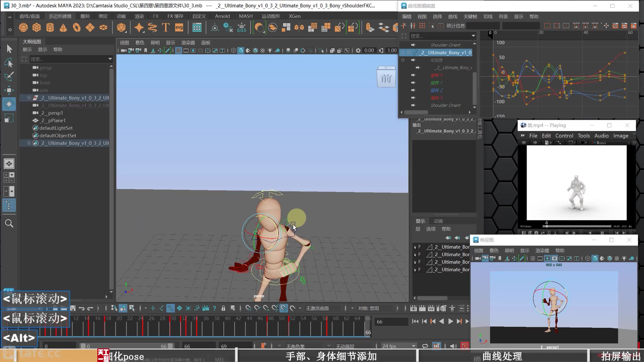This screenshot has width=644, height=362.
Task: Click the 前 view cube face
Action: [386, 79]
